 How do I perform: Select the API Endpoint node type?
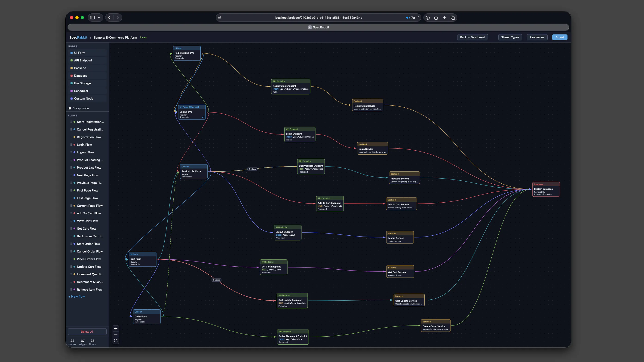[88, 61]
